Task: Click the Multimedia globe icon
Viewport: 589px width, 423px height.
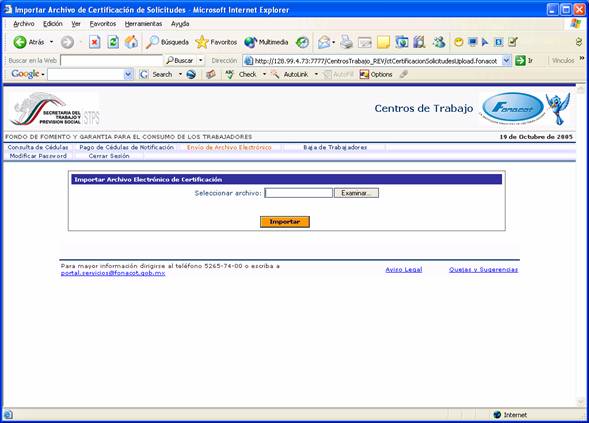Action: (x=250, y=42)
